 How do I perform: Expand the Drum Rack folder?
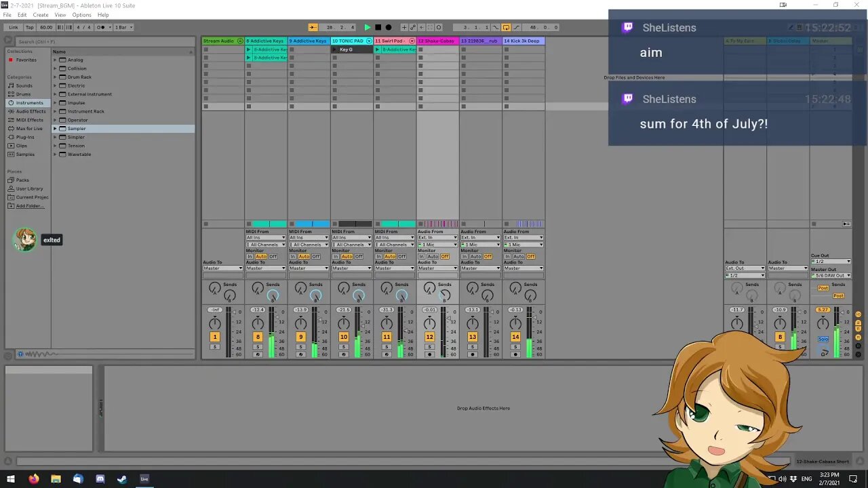tap(56, 77)
